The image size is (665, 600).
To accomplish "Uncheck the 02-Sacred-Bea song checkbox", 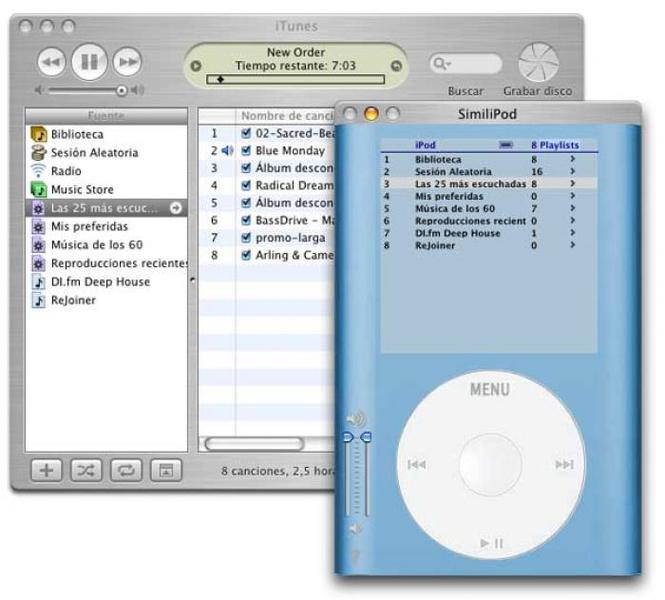I will [x=246, y=133].
